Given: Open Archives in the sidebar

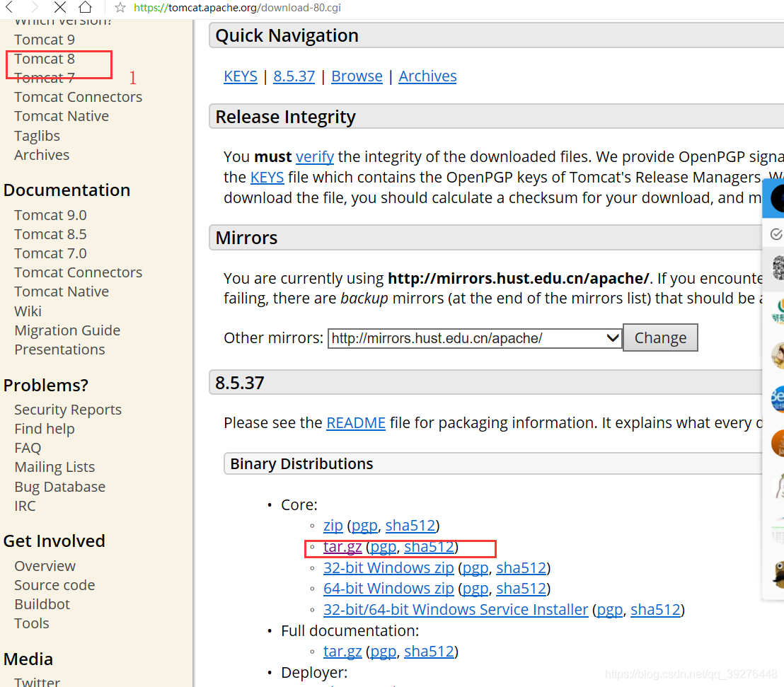Looking at the screenshot, I should point(42,155).
